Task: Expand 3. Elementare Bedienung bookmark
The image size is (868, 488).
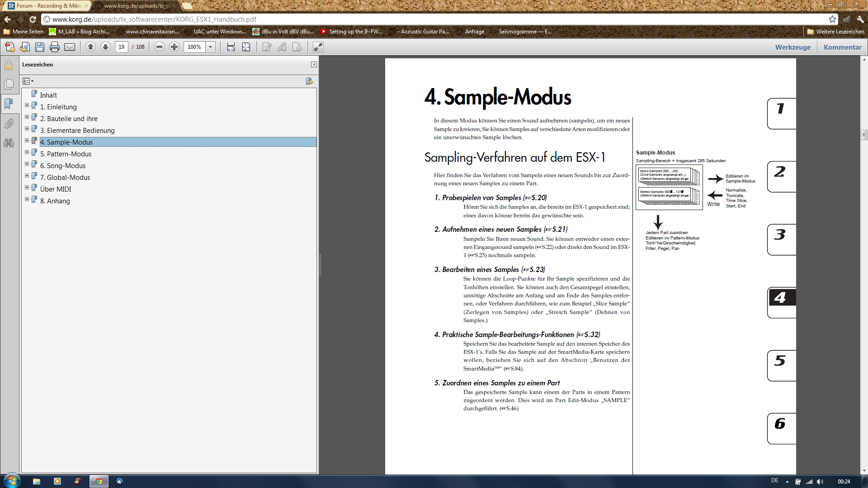Action: coord(27,129)
